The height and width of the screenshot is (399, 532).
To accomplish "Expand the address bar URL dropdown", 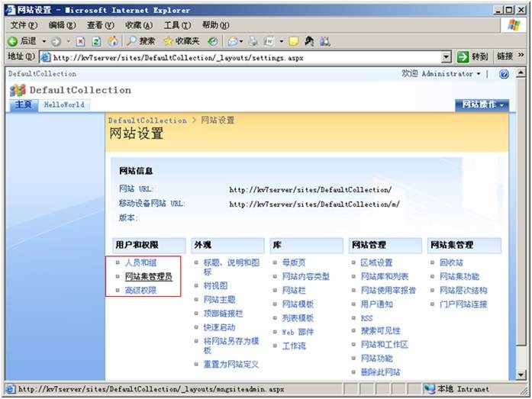I will tap(447, 57).
